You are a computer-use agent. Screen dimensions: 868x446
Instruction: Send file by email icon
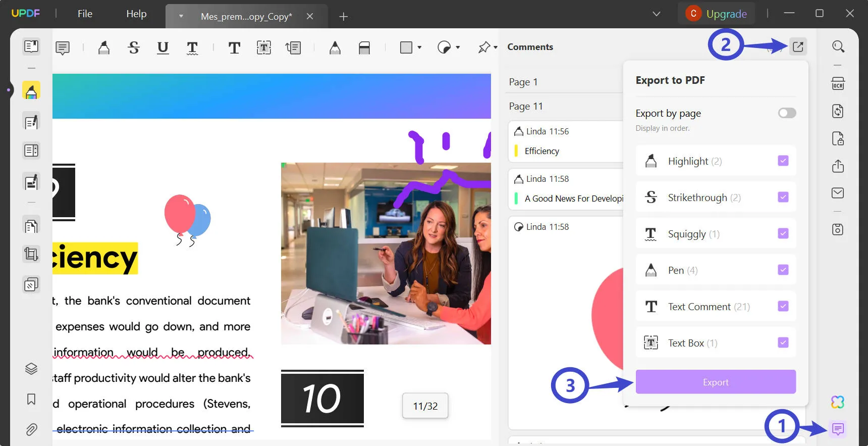(838, 193)
